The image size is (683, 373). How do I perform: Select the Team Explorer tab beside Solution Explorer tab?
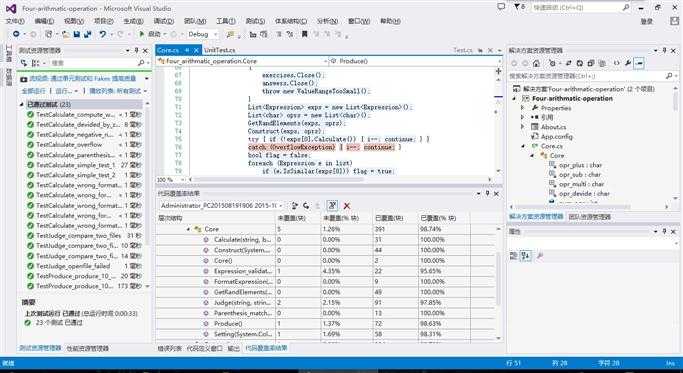coord(589,217)
